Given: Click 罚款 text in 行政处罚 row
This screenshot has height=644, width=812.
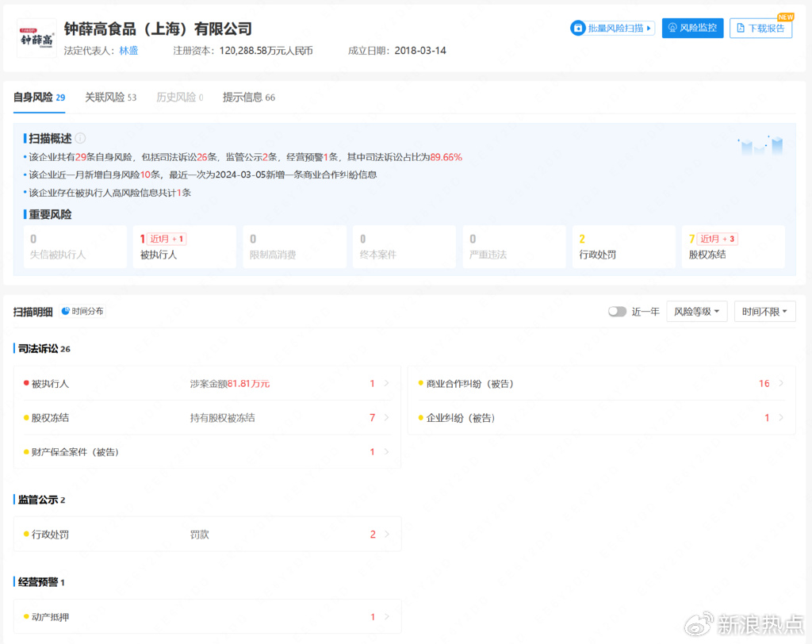Looking at the screenshot, I should (199, 535).
